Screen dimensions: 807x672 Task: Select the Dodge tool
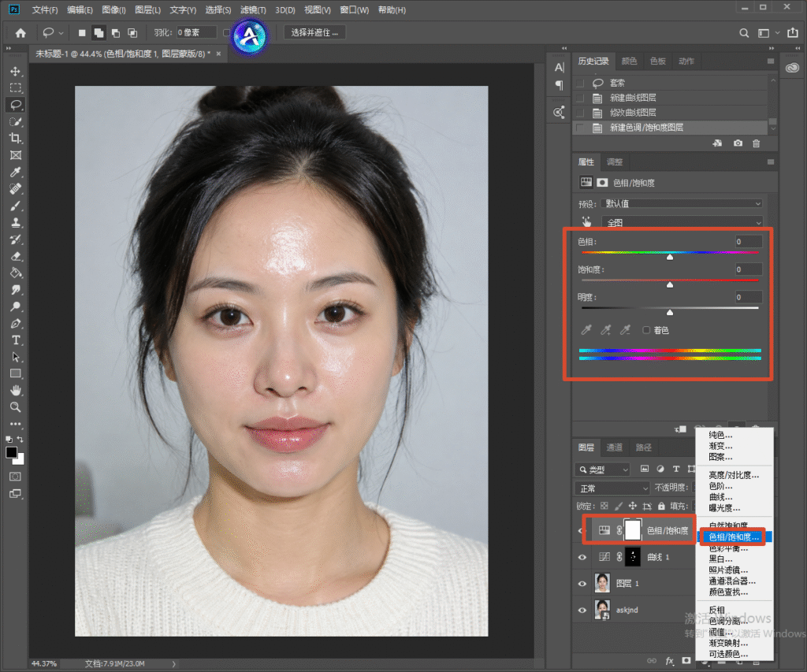click(16, 306)
